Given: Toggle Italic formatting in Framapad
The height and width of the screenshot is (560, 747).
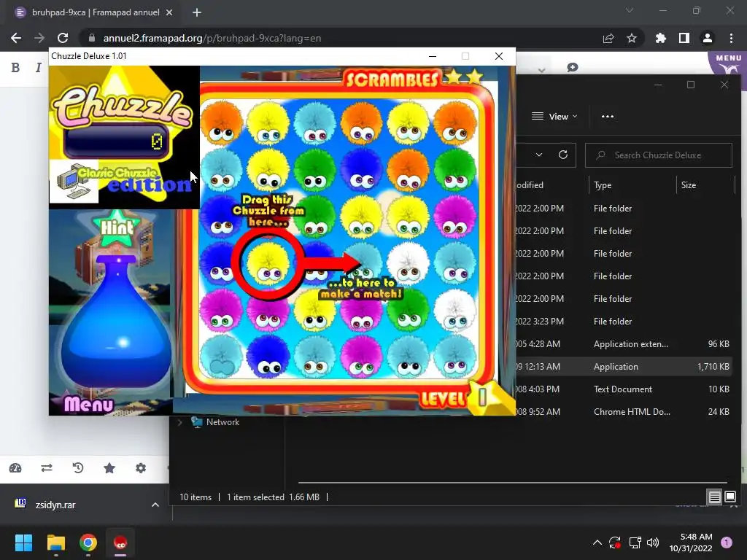Looking at the screenshot, I should [38, 68].
